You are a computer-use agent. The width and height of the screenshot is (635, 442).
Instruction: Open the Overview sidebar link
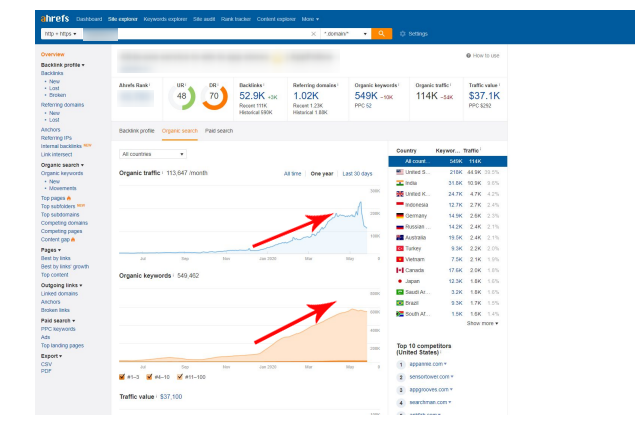click(52, 54)
